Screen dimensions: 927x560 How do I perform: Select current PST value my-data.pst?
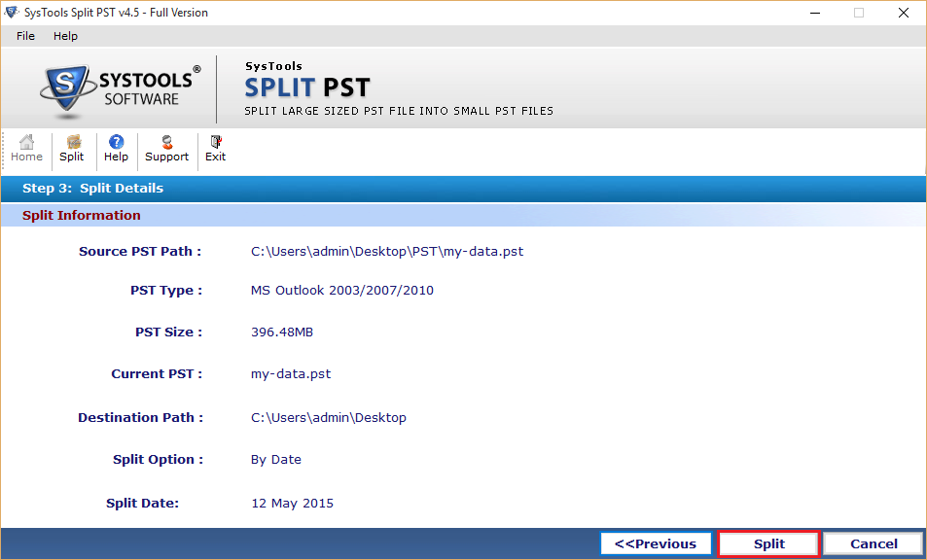click(x=291, y=374)
